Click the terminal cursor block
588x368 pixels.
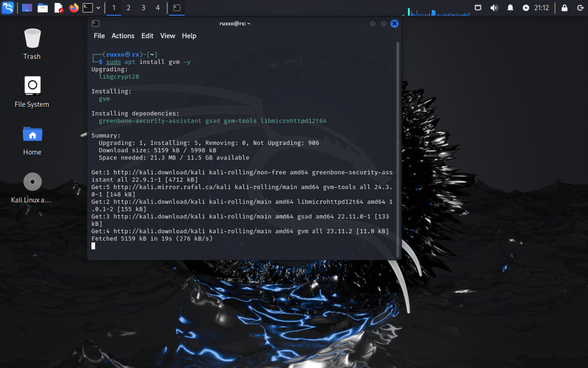[x=93, y=246]
